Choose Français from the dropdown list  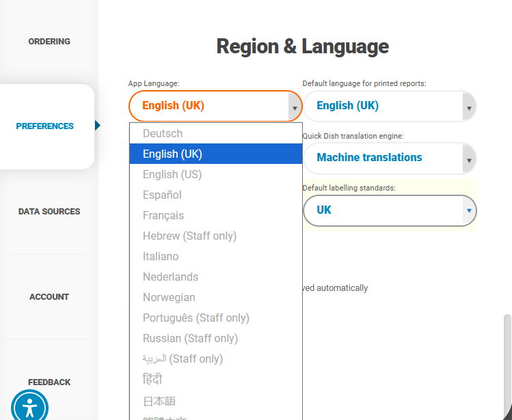(x=163, y=216)
